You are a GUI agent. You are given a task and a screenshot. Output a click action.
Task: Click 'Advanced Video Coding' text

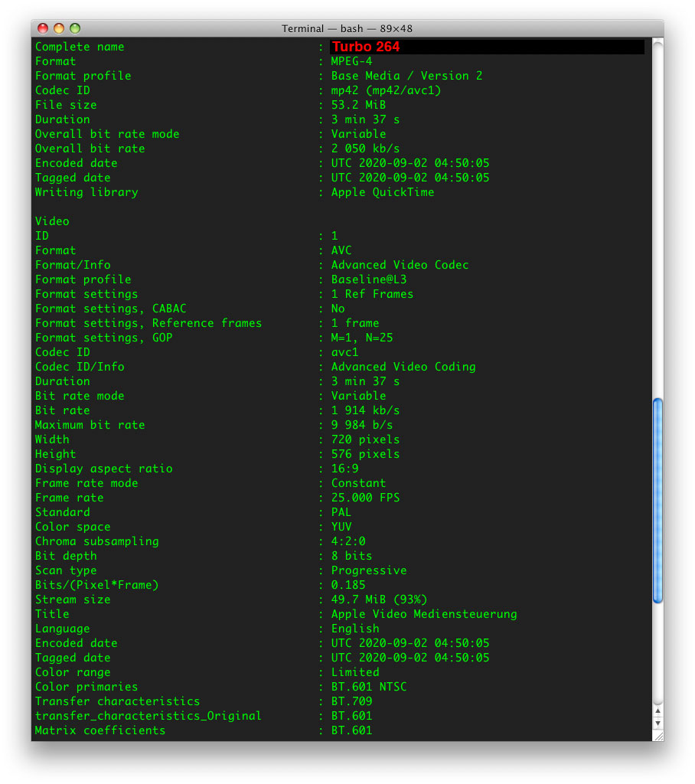pos(403,367)
